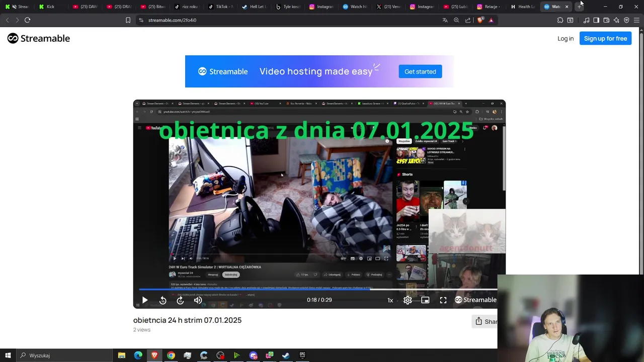Open the zoom magnifier icon in address bar
Screen dimensions: 644x362
pos(456,20)
